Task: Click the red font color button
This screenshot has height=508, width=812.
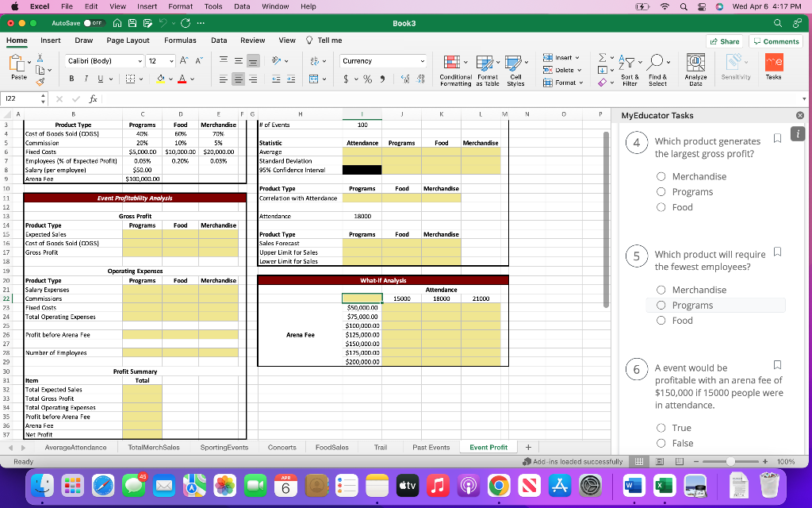Action: click(182, 79)
